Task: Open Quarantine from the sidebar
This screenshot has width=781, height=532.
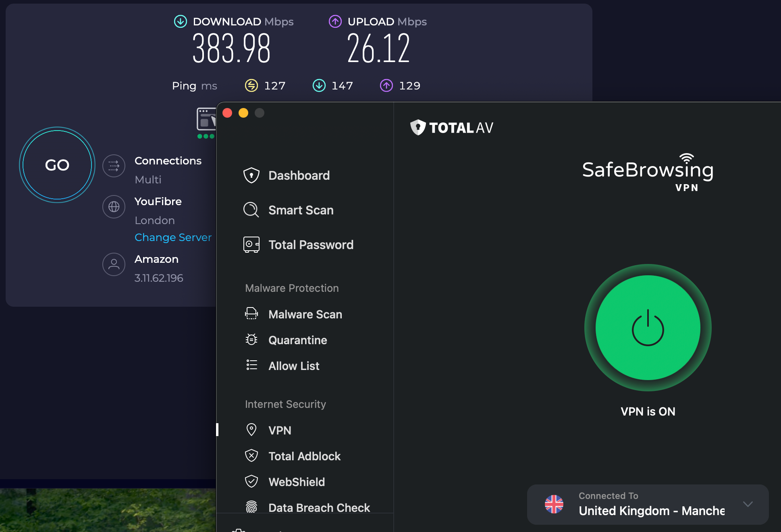Action: click(297, 340)
